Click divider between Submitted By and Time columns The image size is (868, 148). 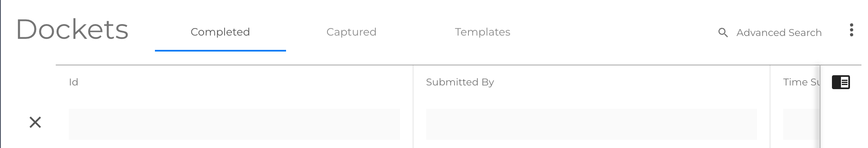770,106
